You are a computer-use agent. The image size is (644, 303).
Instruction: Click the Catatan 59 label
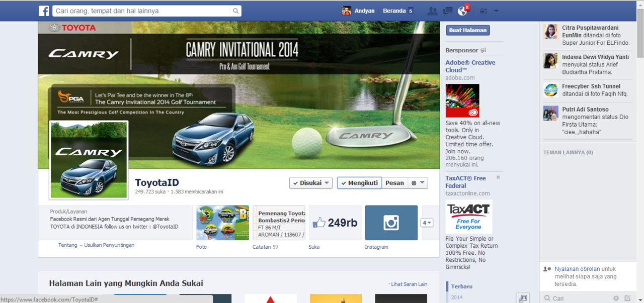pyautogui.click(x=265, y=247)
